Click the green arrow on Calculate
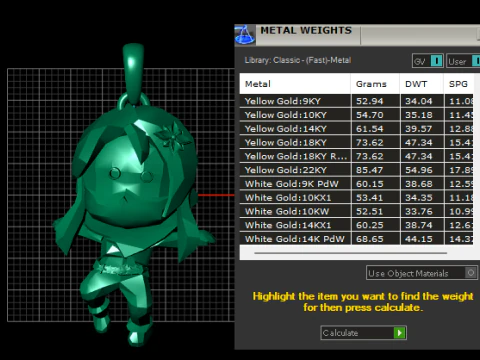This screenshot has width=480, height=360. (x=399, y=333)
